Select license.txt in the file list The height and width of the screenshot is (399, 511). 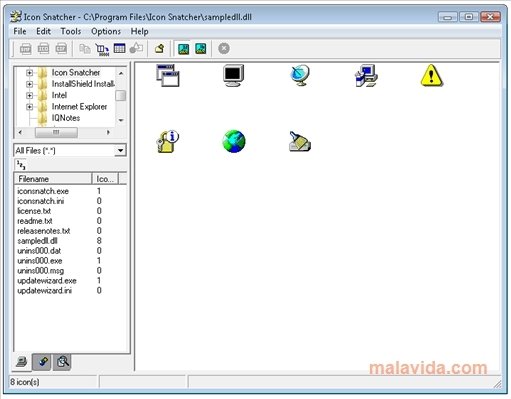pos(34,211)
